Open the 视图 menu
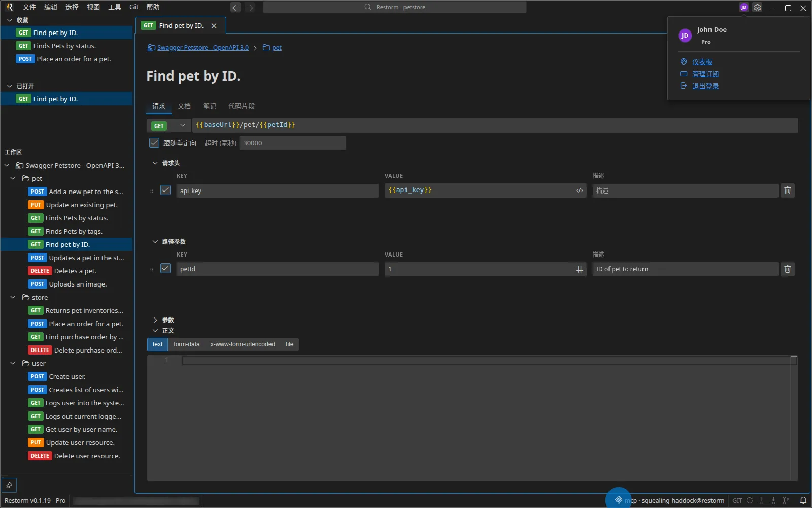 click(x=93, y=7)
